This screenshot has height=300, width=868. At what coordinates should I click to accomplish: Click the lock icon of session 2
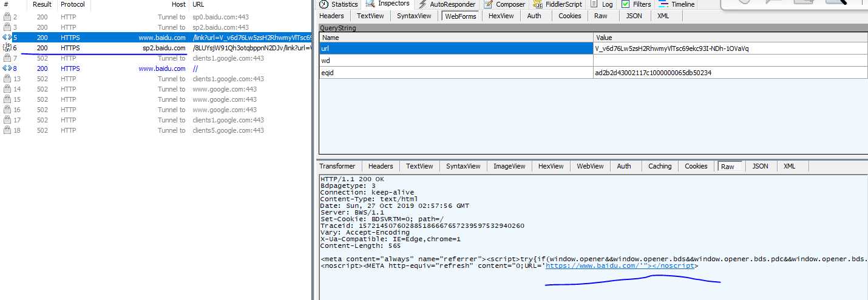coord(7,17)
